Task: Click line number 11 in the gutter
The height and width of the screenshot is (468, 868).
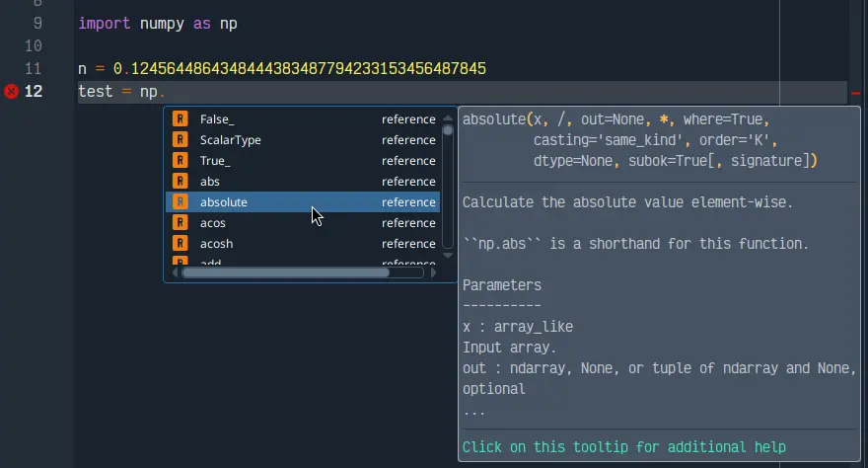Action: [x=34, y=69]
